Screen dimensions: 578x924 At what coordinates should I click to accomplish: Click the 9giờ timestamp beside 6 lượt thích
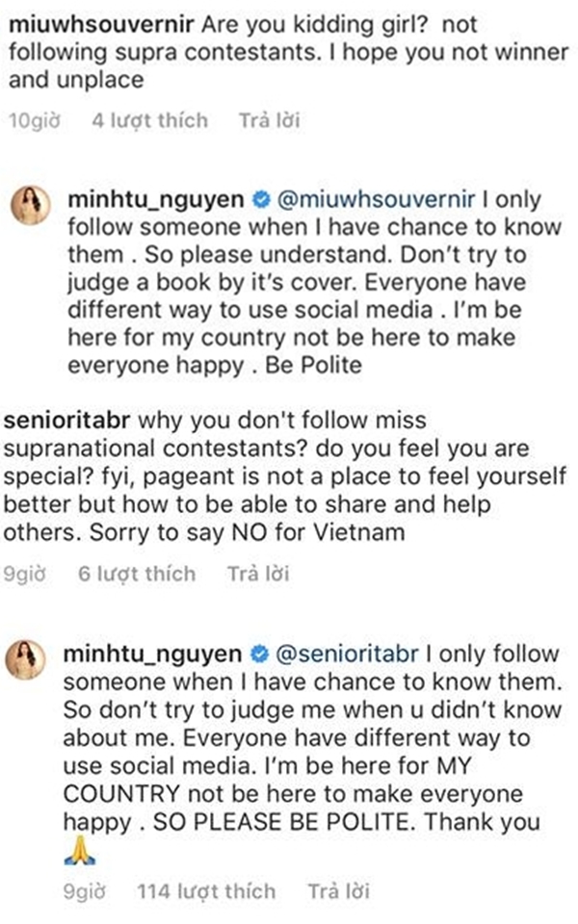click(25, 575)
